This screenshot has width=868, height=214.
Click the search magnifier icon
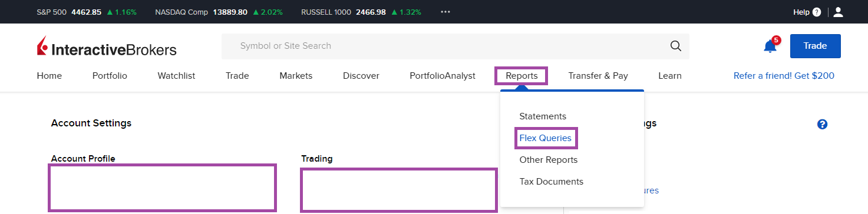675,46
